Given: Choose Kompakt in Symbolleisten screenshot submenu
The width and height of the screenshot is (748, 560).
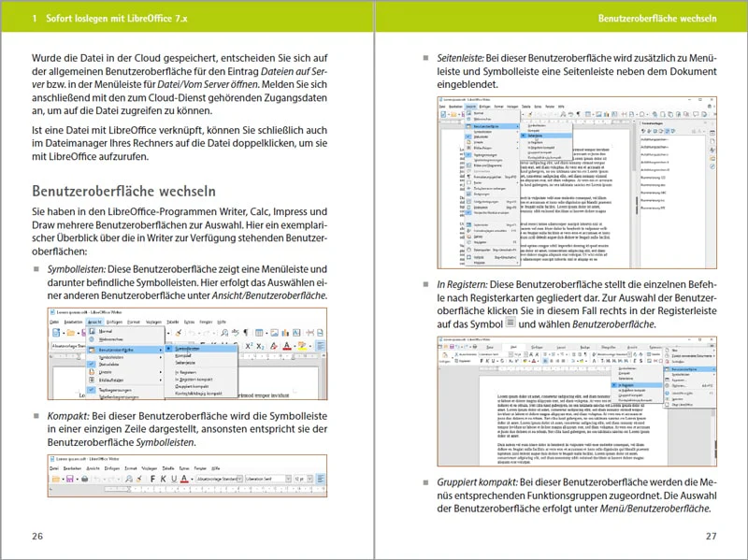Looking at the screenshot, I should click(183, 355).
